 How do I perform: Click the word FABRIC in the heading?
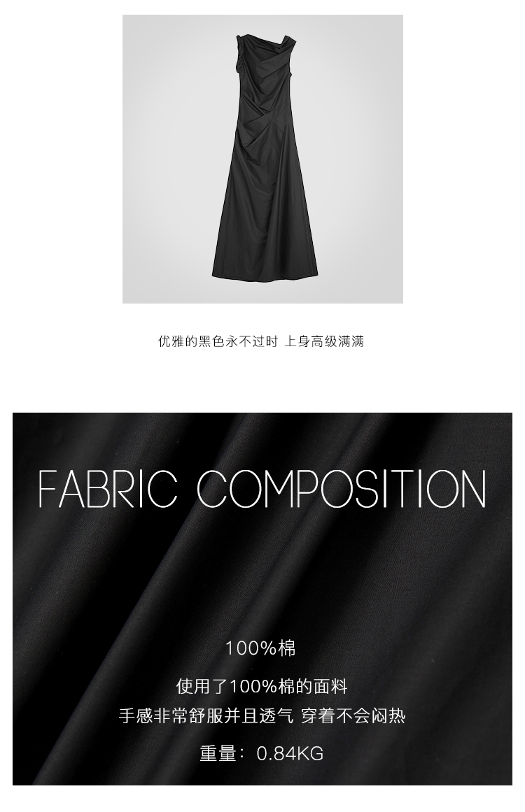pos(108,490)
